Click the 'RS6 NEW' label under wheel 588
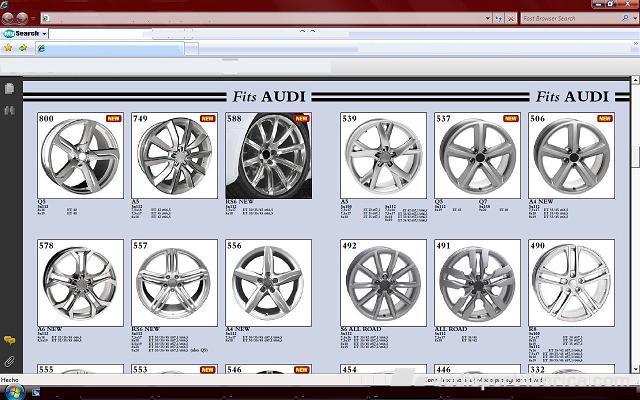 click(240, 202)
